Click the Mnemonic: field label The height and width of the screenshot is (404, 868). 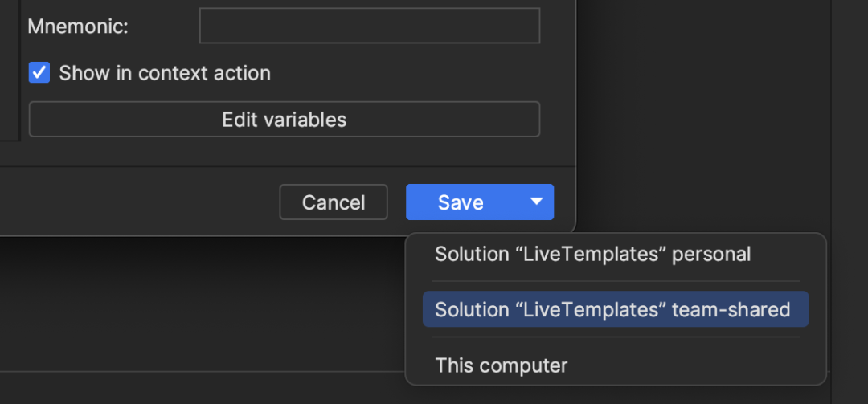point(78,26)
